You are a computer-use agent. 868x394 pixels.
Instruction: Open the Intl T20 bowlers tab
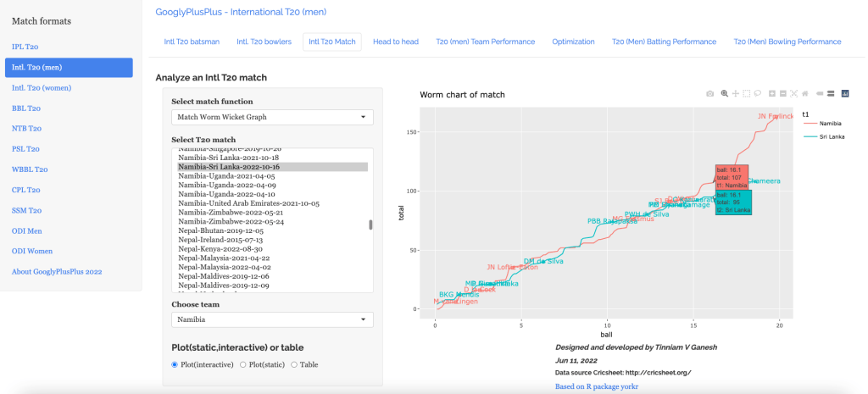click(264, 42)
